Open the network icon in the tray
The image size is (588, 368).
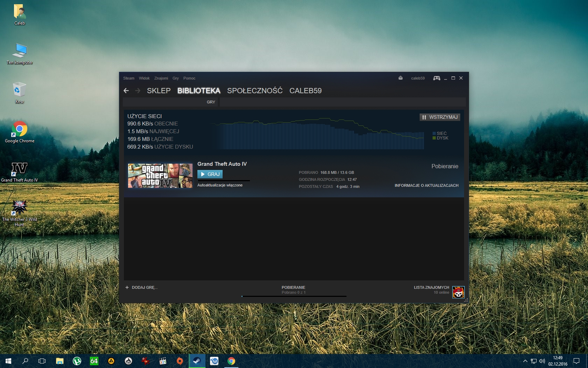(x=534, y=361)
